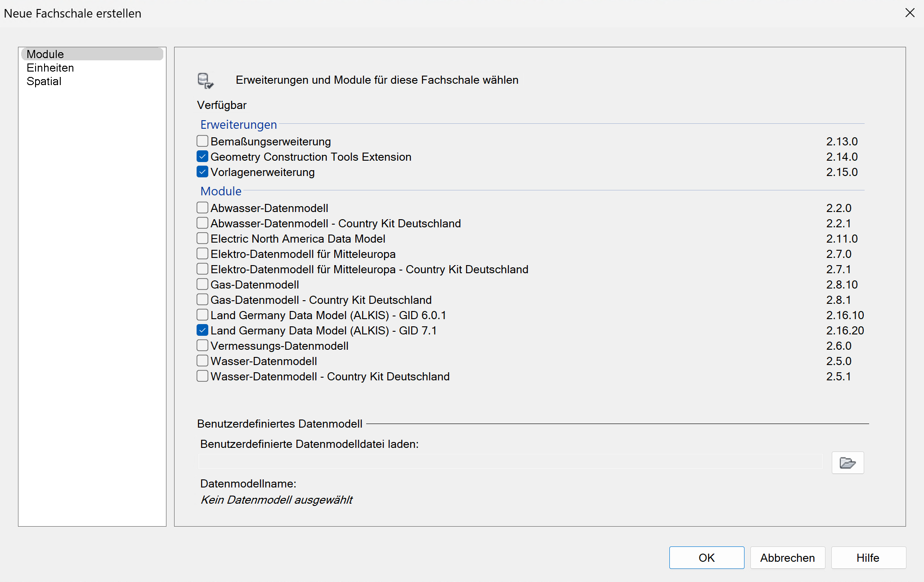Switch to the Einheiten page

[50, 68]
